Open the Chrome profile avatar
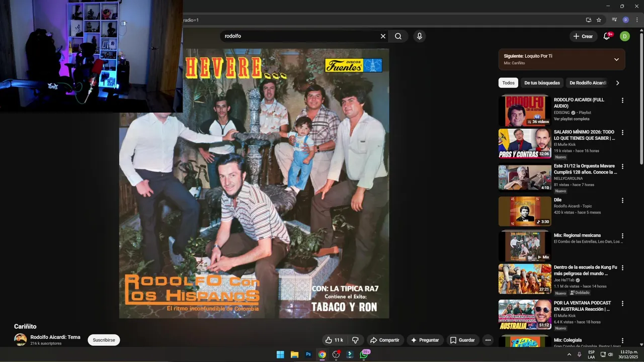The height and width of the screenshot is (362, 644). pyautogui.click(x=625, y=20)
